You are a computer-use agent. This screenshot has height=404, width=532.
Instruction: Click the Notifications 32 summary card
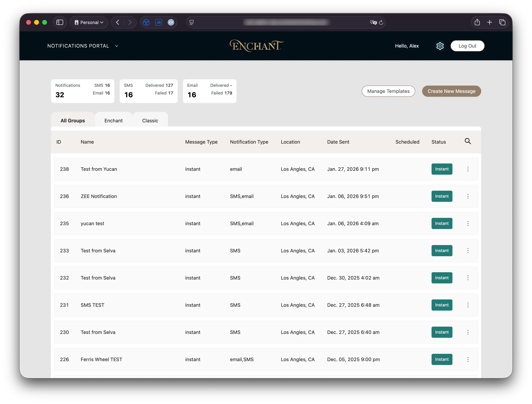click(x=83, y=91)
